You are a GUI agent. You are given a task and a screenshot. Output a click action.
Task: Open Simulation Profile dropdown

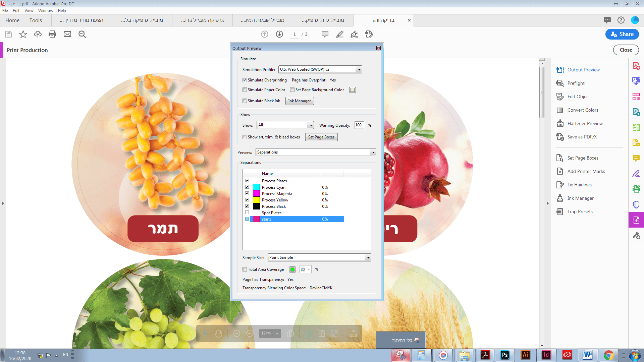pyautogui.click(x=359, y=69)
